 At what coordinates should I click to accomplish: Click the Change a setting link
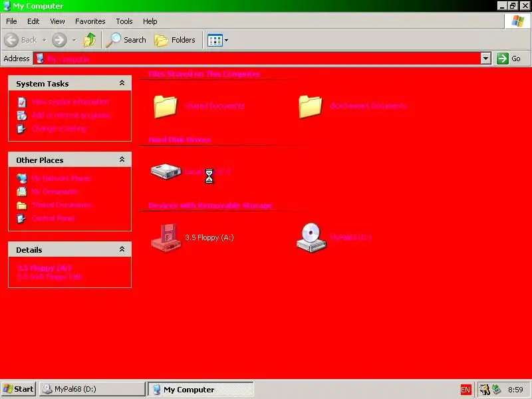pyautogui.click(x=59, y=128)
